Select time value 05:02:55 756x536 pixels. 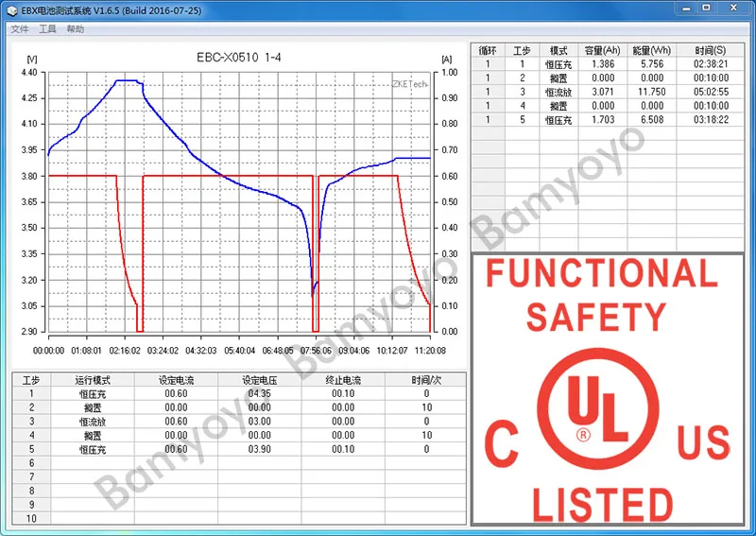711,92
